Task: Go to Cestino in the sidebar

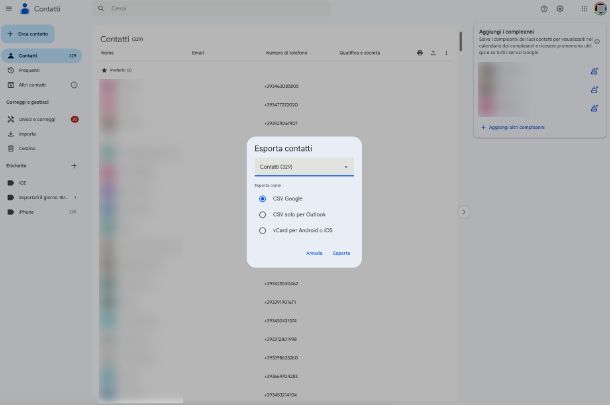Action: tap(27, 147)
